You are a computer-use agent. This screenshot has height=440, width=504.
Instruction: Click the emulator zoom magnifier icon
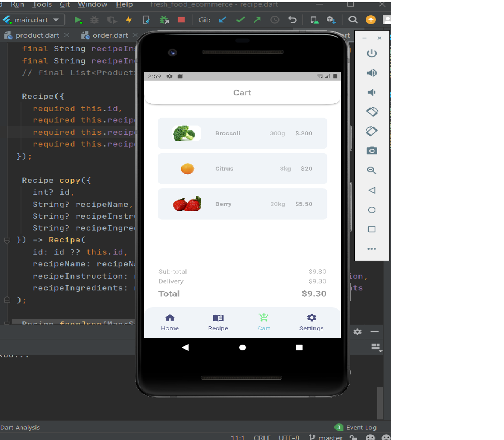click(372, 170)
